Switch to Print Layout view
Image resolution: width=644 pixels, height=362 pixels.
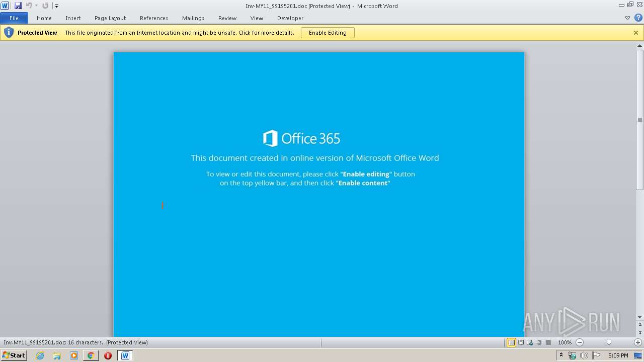pos(512,342)
